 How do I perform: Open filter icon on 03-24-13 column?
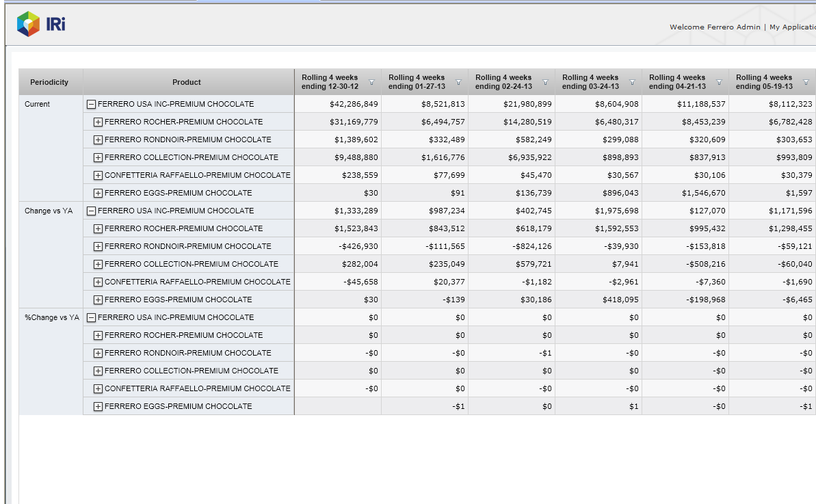[632, 82]
